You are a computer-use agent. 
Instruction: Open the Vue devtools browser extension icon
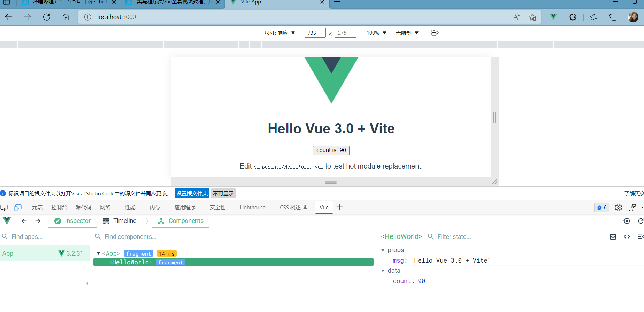pos(553,17)
